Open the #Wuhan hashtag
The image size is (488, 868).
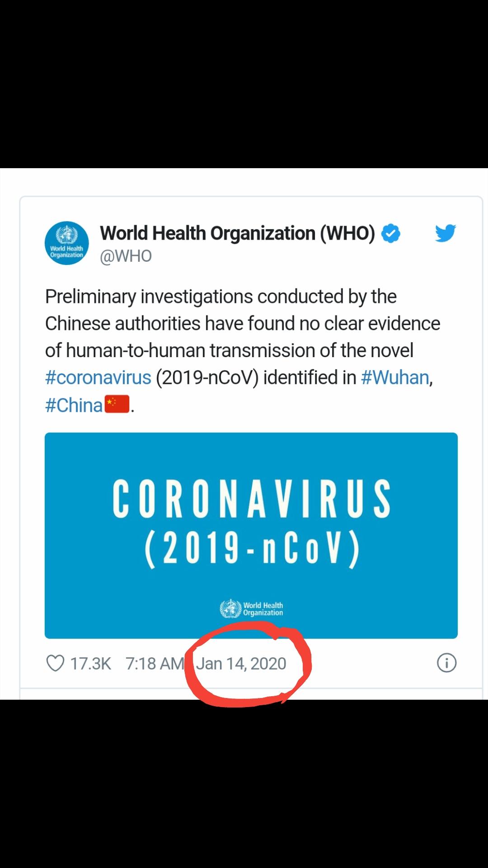395,377
